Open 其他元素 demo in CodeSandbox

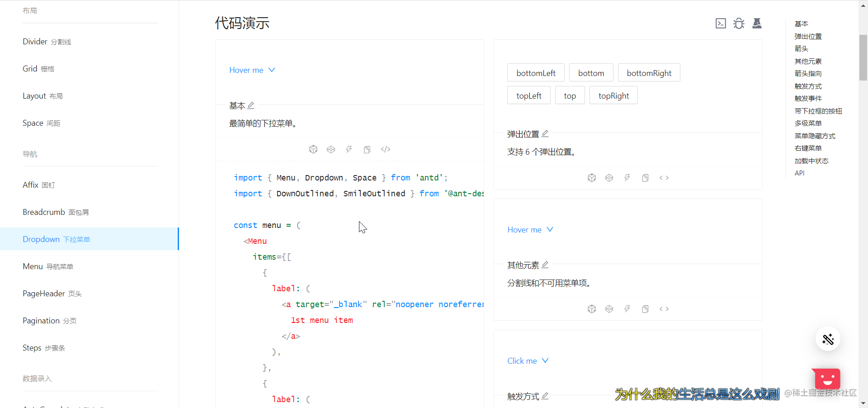tap(592, 309)
